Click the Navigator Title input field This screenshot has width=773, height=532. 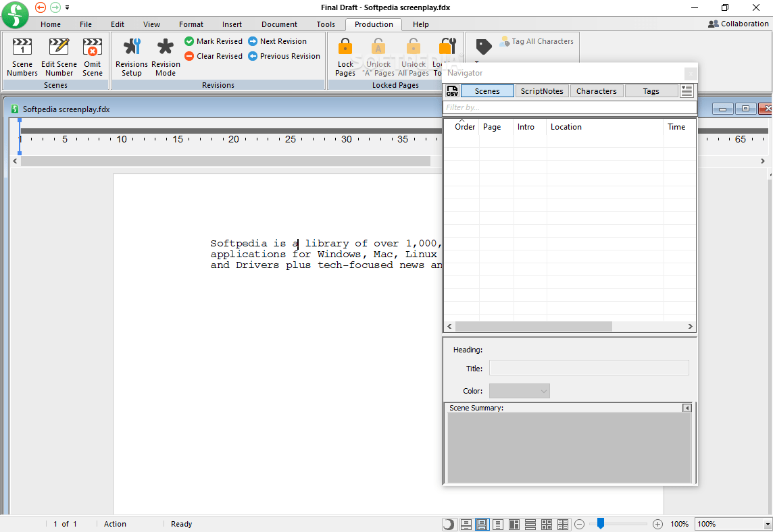[x=589, y=368]
